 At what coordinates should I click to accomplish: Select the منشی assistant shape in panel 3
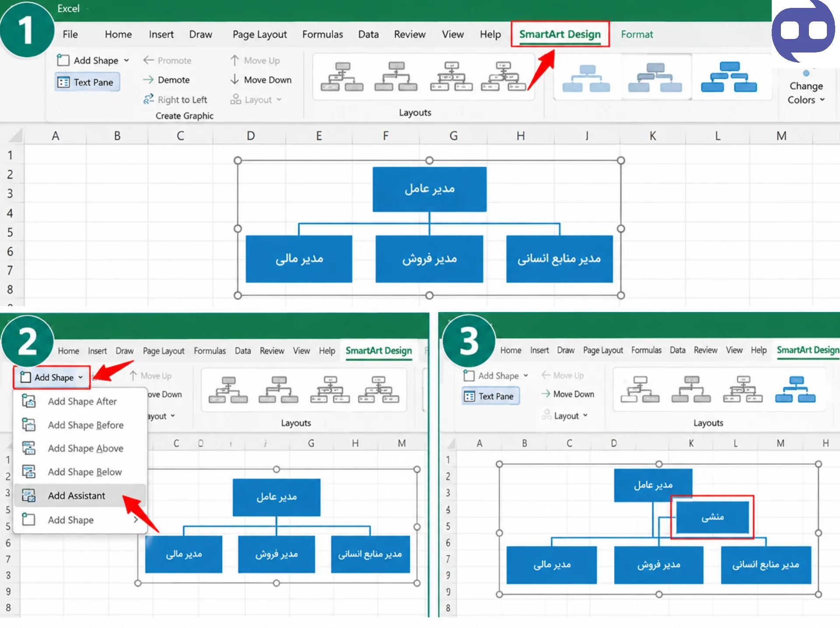[x=712, y=517]
